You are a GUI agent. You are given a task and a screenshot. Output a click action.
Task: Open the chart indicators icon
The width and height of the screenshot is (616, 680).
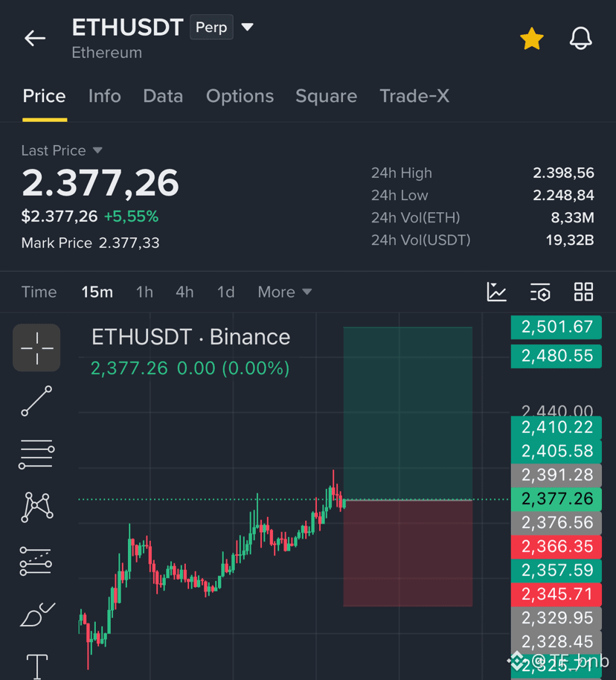[497, 292]
